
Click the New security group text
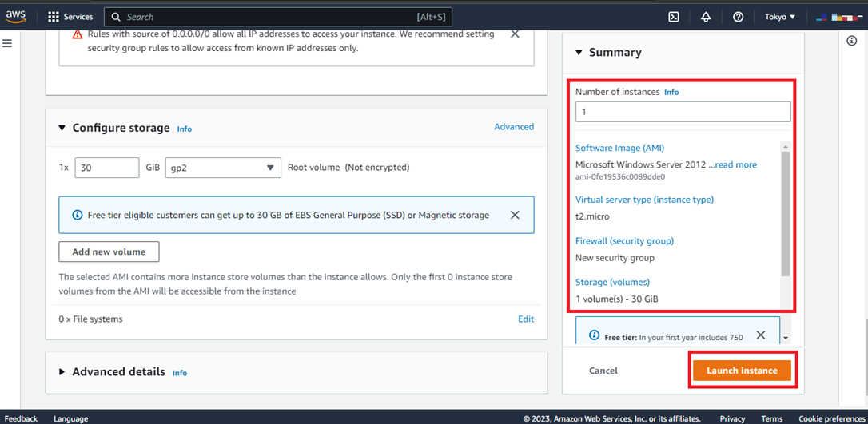point(615,258)
